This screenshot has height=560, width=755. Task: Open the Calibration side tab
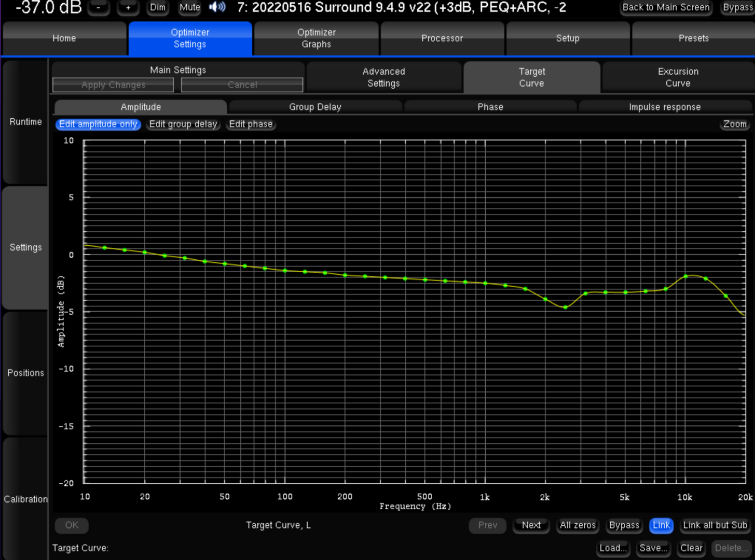[25, 499]
